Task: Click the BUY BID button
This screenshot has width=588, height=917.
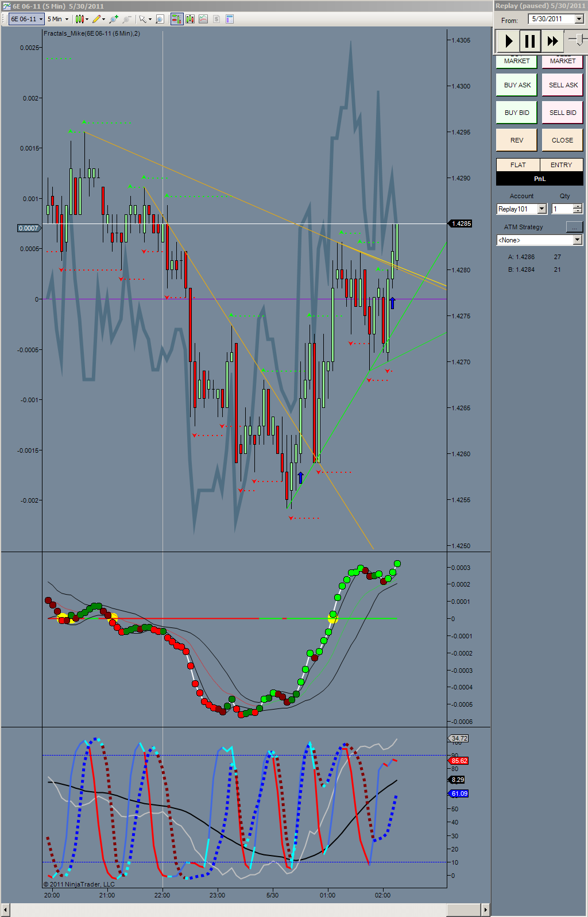Action: (x=517, y=113)
